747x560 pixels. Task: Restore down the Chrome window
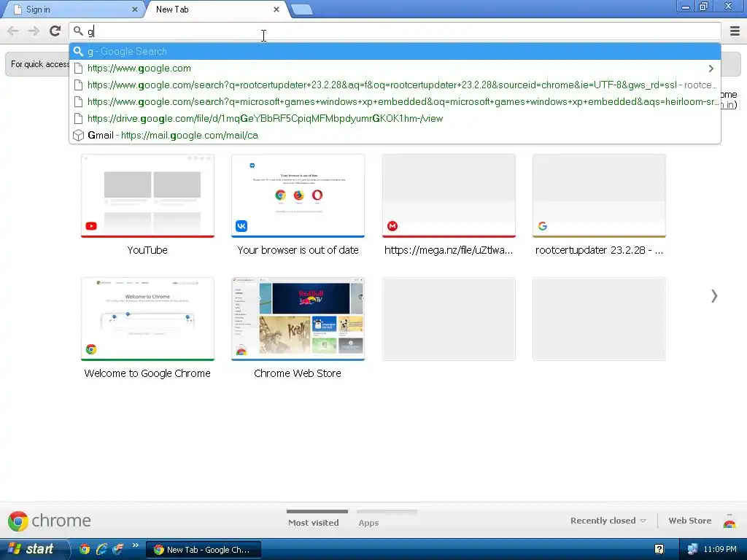(703, 7)
